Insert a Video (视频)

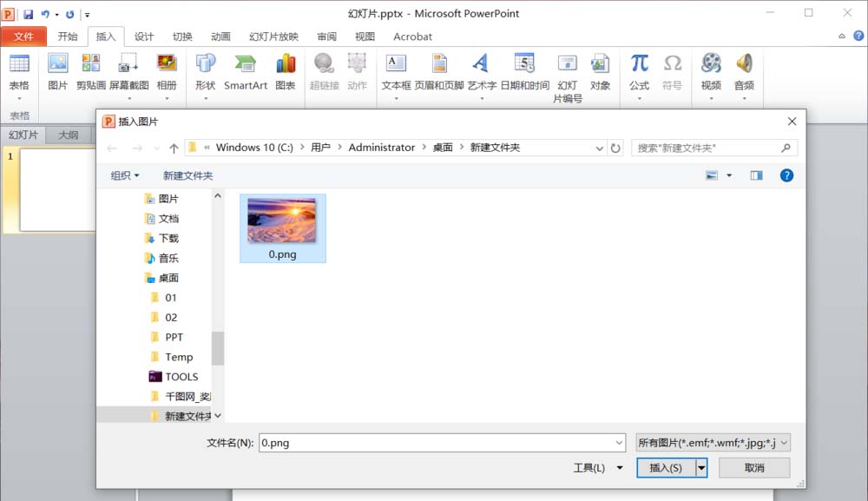[712, 76]
